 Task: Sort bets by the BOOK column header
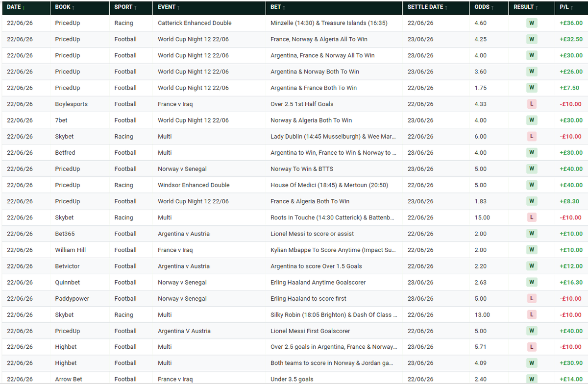[x=65, y=7]
